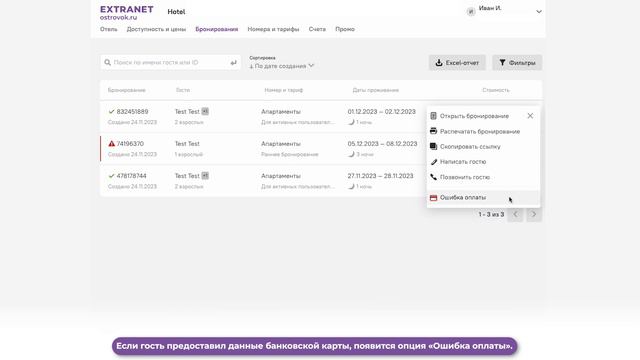Open the sorting dropdown По дате создания
Image resolution: width=640 pixels, height=360 pixels.
[x=282, y=66]
